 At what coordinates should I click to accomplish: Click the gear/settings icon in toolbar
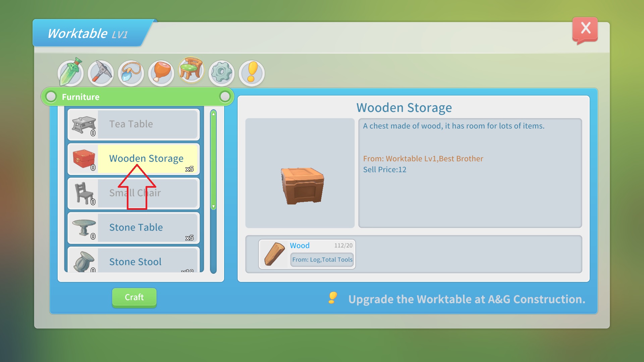click(x=222, y=72)
